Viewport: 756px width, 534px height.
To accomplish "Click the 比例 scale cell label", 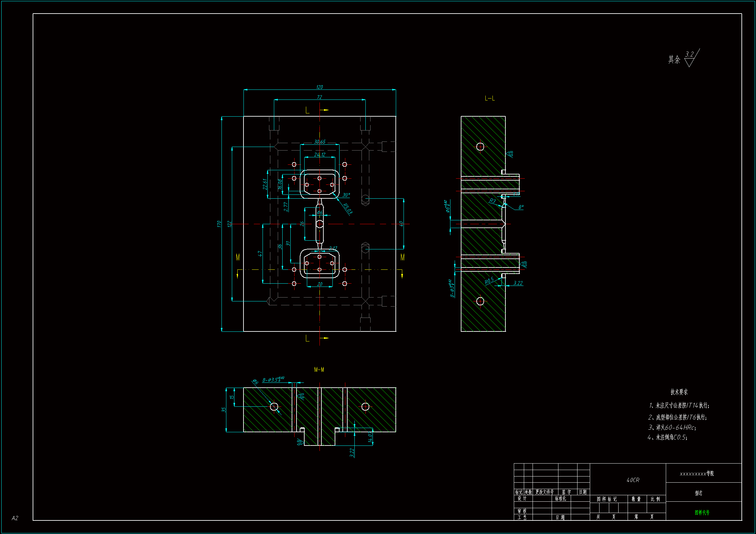I will coord(655,499).
